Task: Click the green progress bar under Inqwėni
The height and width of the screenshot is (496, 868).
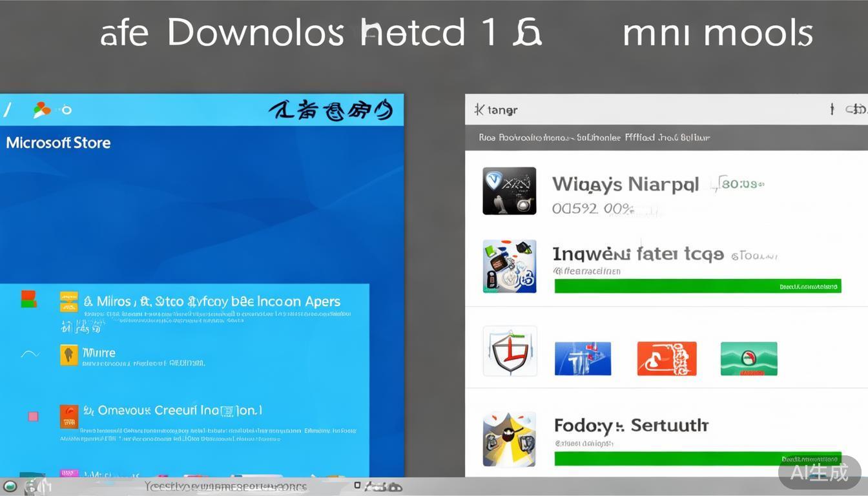Action: pyautogui.click(x=697, y=286)
